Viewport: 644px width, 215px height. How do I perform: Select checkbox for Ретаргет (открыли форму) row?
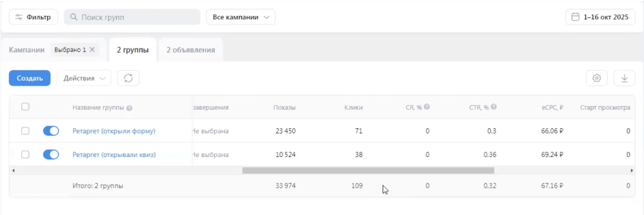coord(26,131)
